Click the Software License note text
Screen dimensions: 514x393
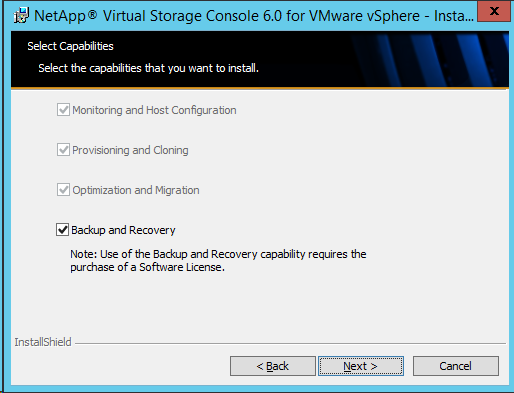[218, 261]
